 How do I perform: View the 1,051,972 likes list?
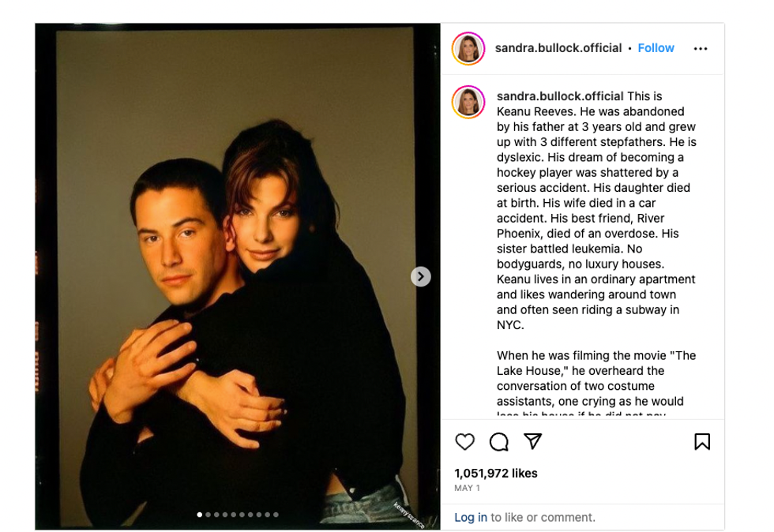click(x=496, y=474)
